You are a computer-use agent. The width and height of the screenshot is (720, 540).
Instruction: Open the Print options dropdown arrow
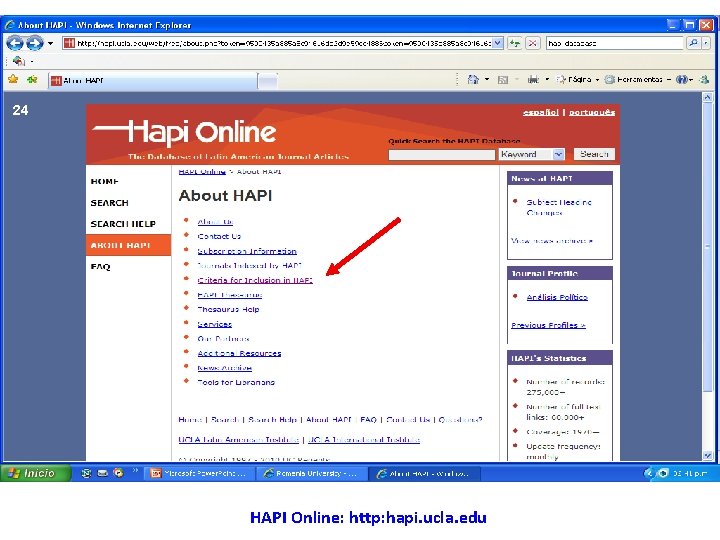click(547, 79)
